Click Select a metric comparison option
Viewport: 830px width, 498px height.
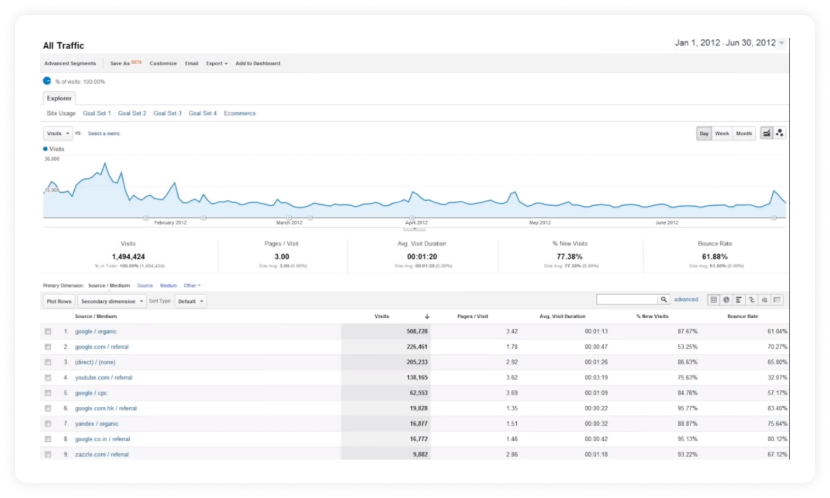(x=104, y=134)
